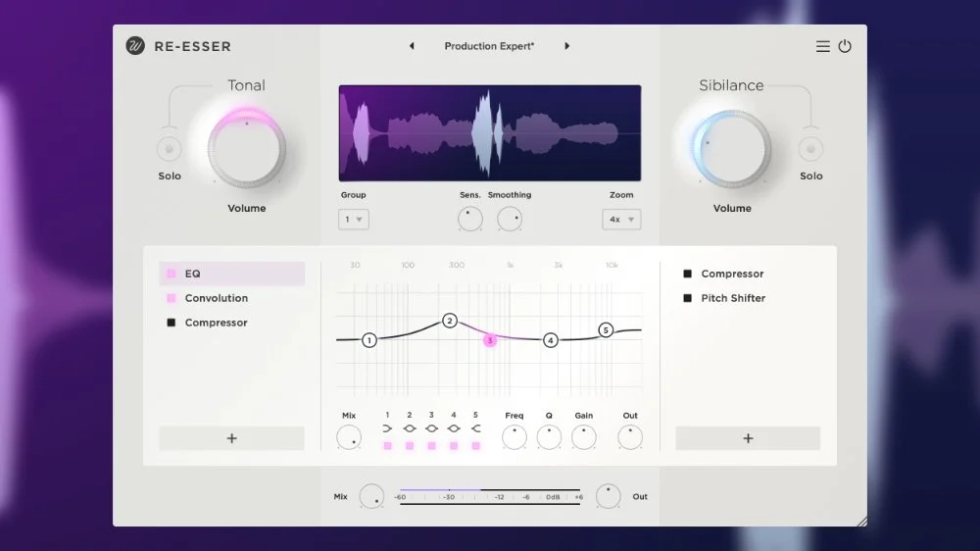
Task: Go to the previous preset arrow
Action: (x=412, y=46)
